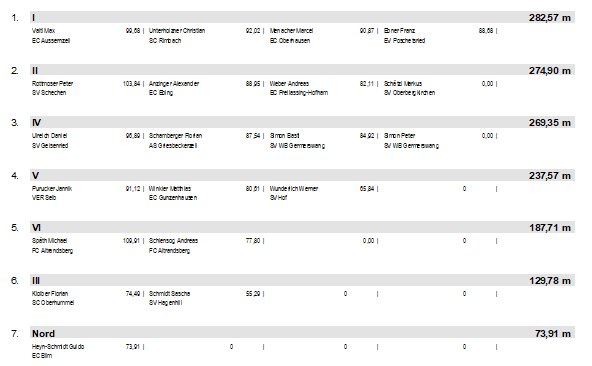
Task: Click Unterholzner Christian name entry
Action: click(x=177, y=31)
